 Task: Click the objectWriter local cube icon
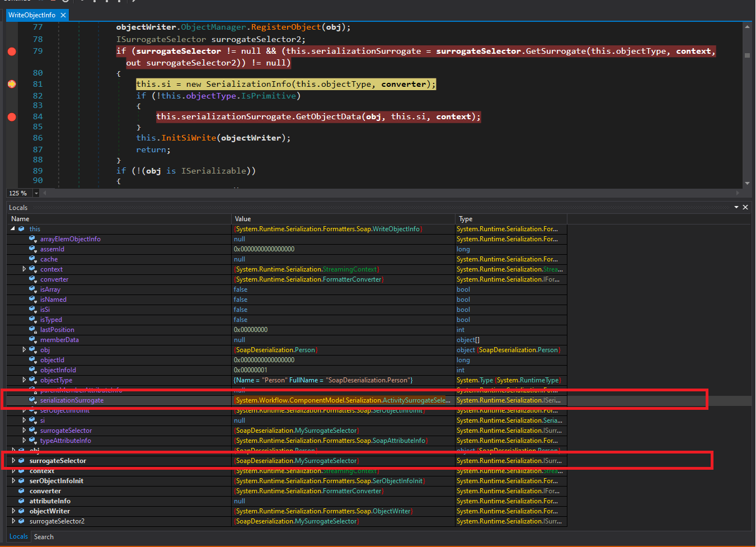pos(21,511)
